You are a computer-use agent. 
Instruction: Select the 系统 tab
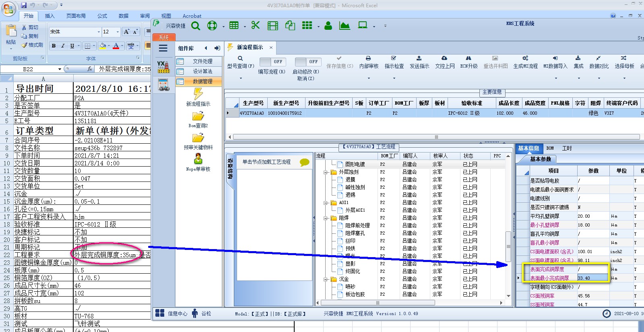tap(164, 37)
